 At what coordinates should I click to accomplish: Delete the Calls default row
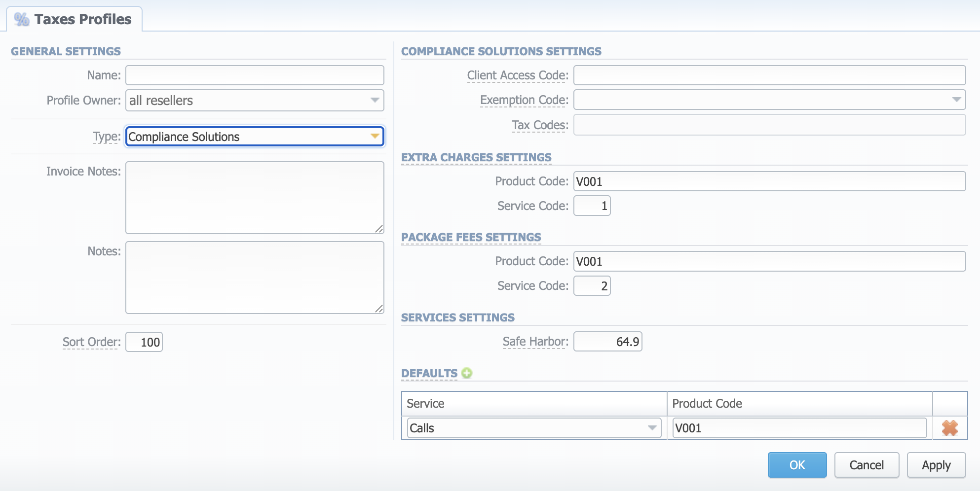point(949,428)
